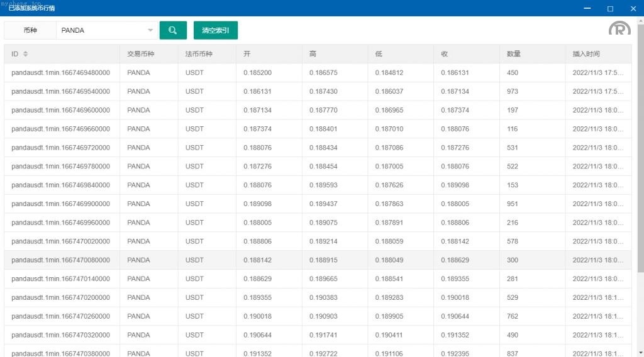Select the highlighted row ending in 1667470080000
Viewport: 644px width, 357px height.
pyautogui.click(x=61, y=260)
